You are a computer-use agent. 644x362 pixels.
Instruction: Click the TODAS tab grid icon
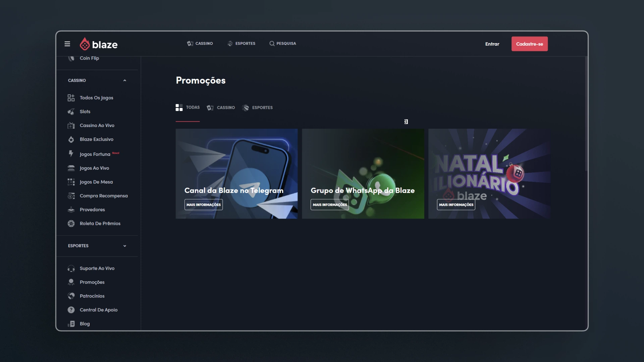[179, 108]
